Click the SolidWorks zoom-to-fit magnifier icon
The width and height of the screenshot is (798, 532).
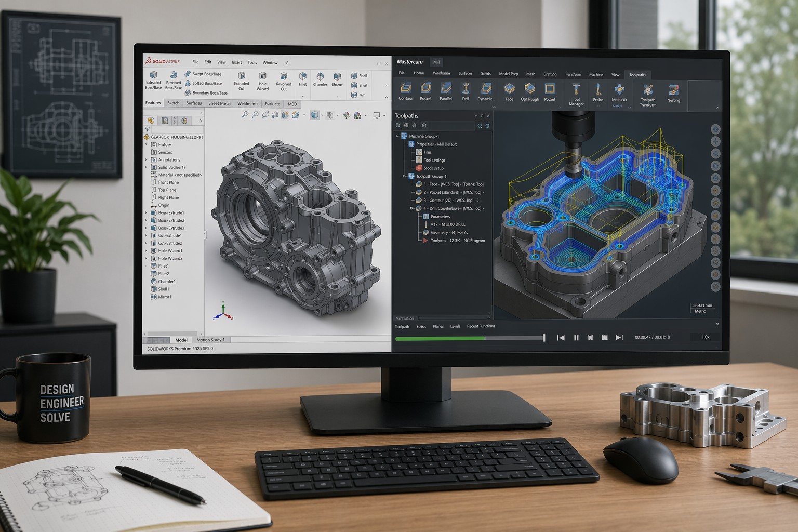click(245, 115)
